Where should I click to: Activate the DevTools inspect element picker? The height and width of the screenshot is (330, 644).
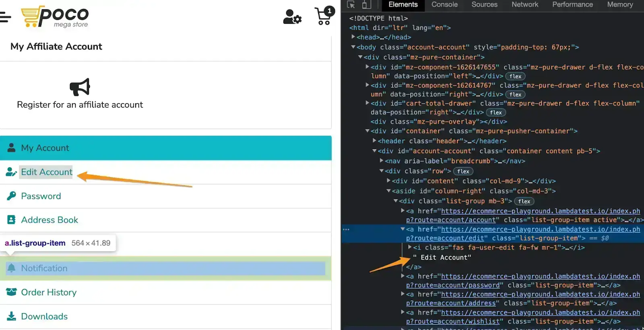point(351,5)
